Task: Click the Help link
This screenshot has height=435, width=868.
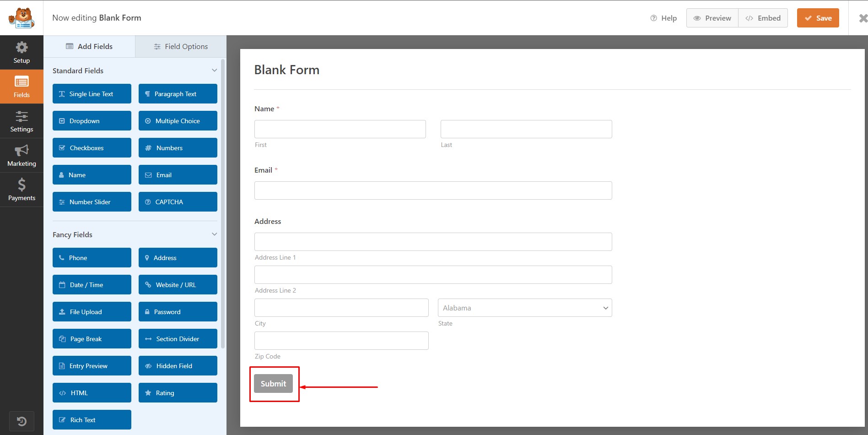Action: pyautogui.click(x=663, y=18)
